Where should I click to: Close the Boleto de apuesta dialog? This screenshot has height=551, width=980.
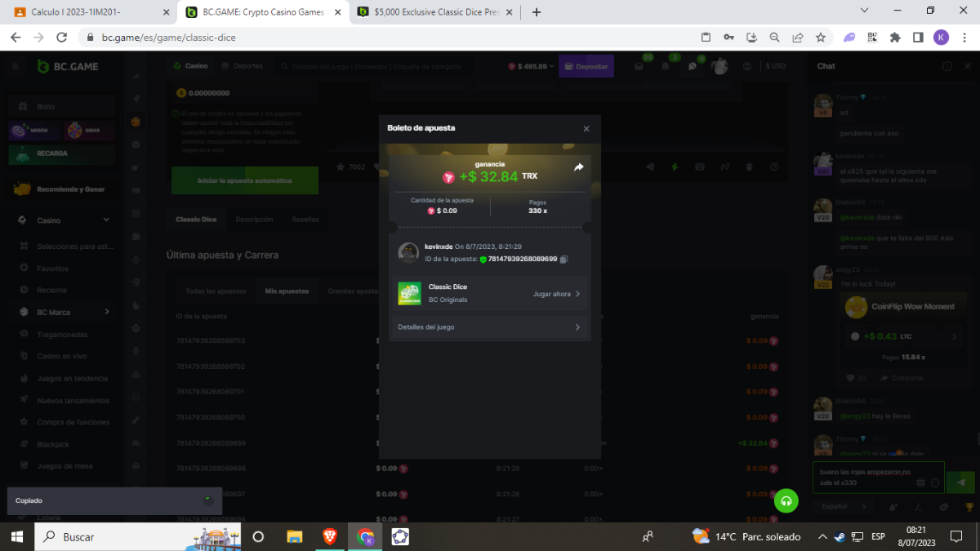[586, 129]
